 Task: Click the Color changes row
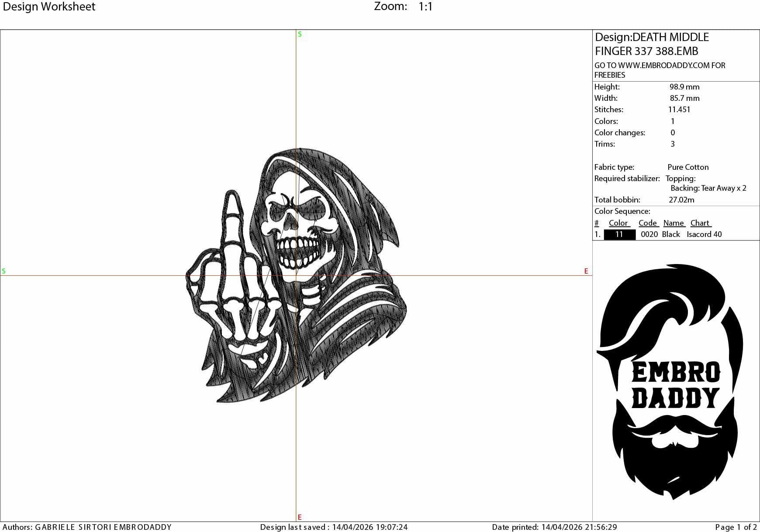pyautogui.click(x=635, y=133)
